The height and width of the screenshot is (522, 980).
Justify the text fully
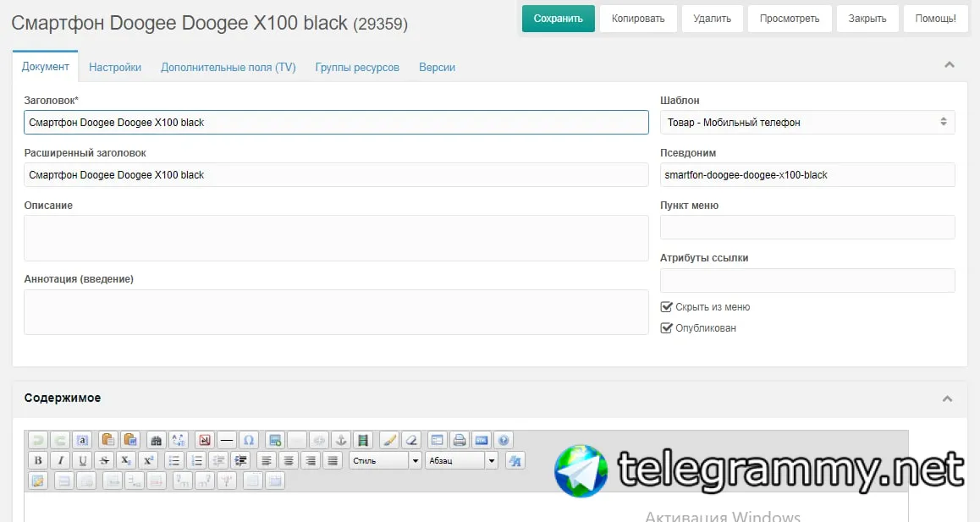(333, 461)
